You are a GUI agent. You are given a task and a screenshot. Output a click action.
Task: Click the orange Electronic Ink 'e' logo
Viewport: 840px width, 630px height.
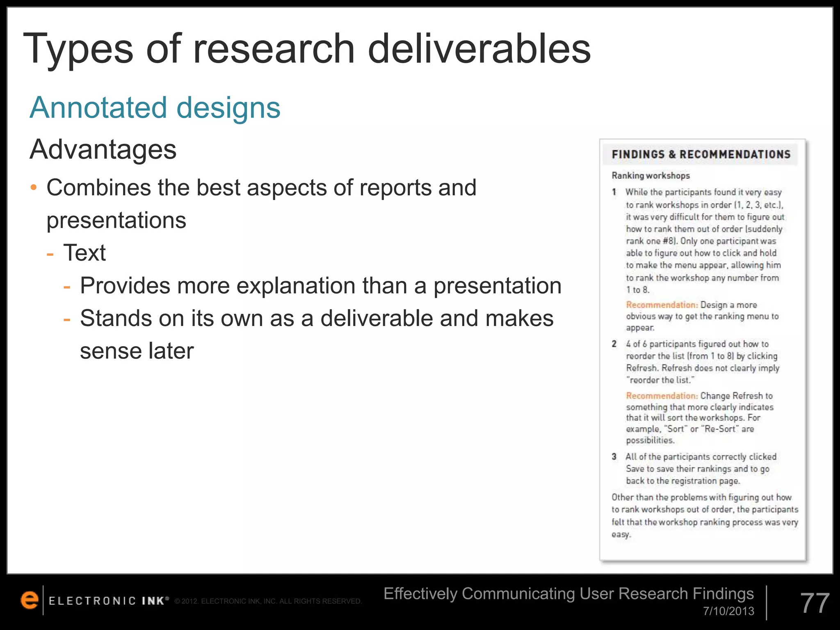pyautogui.click(x=30, y=600)
